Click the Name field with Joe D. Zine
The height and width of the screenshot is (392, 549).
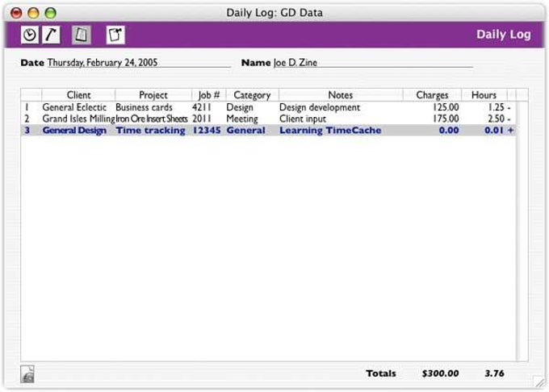(x=373, y=63)
